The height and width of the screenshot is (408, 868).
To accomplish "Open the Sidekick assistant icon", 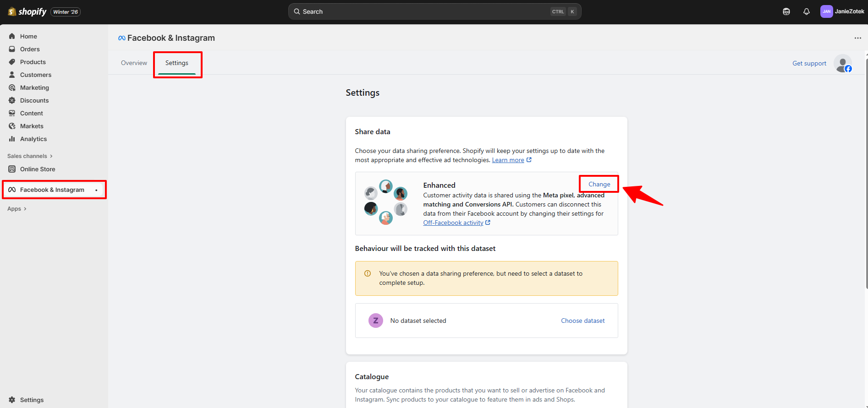I will point(786,11).
